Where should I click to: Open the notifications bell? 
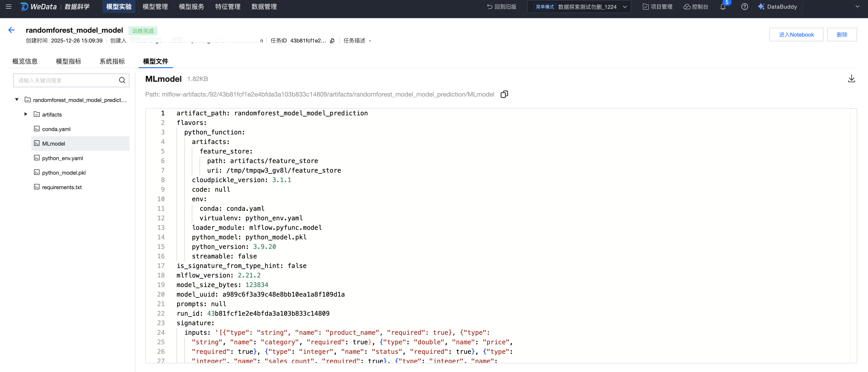click(723, 7)
